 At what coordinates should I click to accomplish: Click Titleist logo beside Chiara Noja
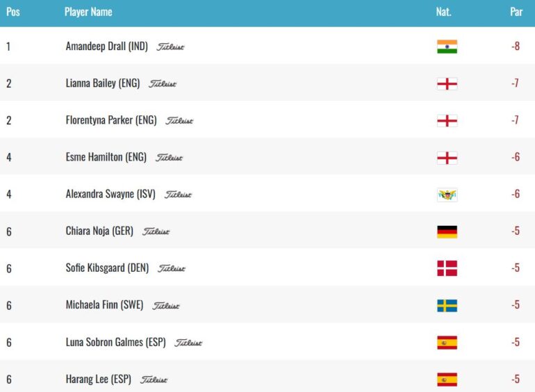pos(156,231)
